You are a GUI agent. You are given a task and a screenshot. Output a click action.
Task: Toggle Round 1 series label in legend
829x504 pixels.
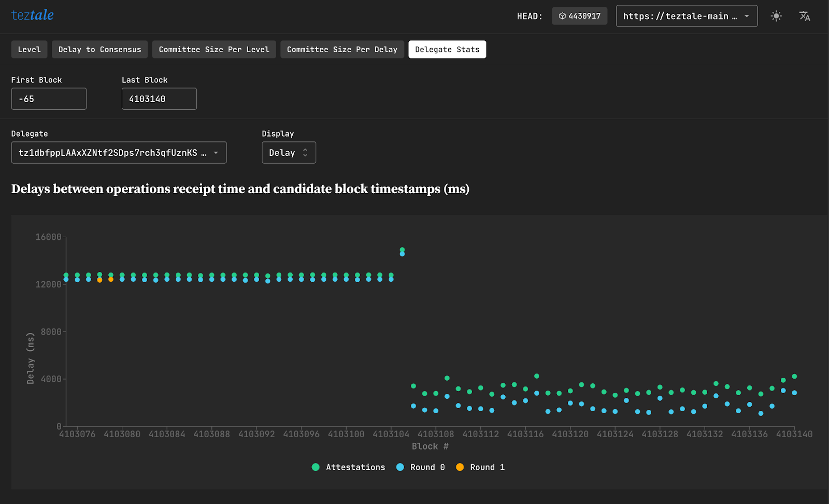[x=487, y=467]
